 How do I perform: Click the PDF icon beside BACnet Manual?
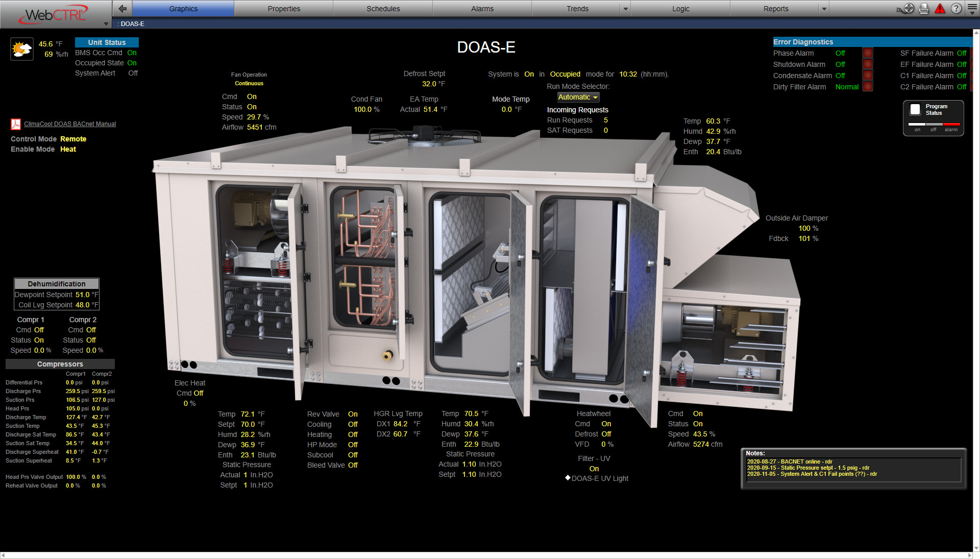click(x=16, y=124)
